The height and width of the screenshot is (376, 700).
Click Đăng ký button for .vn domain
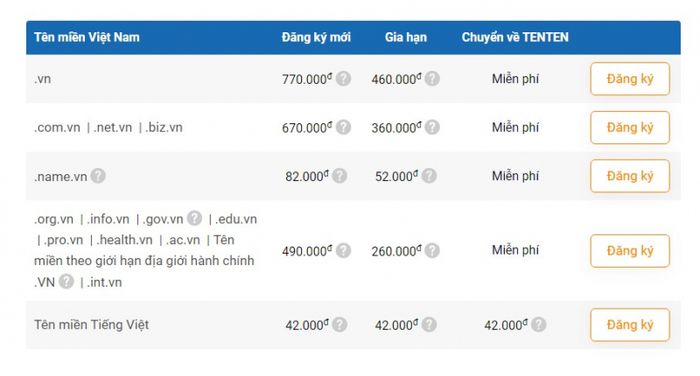[630, 79]
